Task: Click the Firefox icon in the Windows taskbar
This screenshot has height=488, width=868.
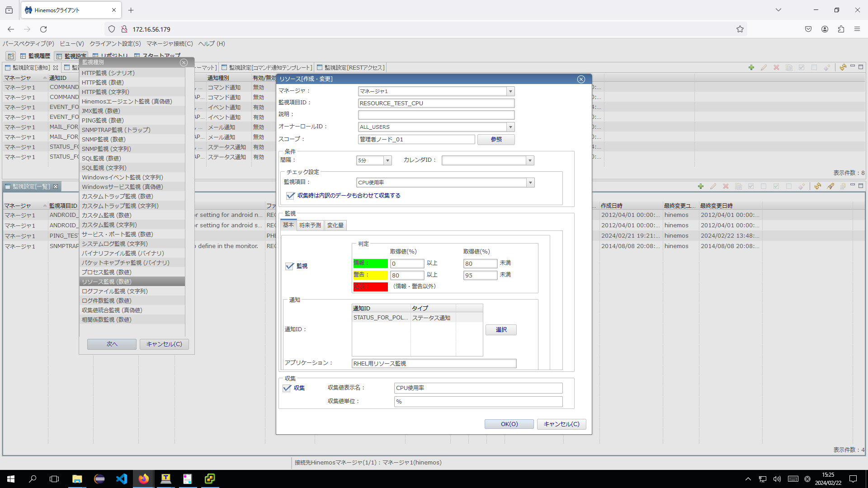Action: (144, 479)
